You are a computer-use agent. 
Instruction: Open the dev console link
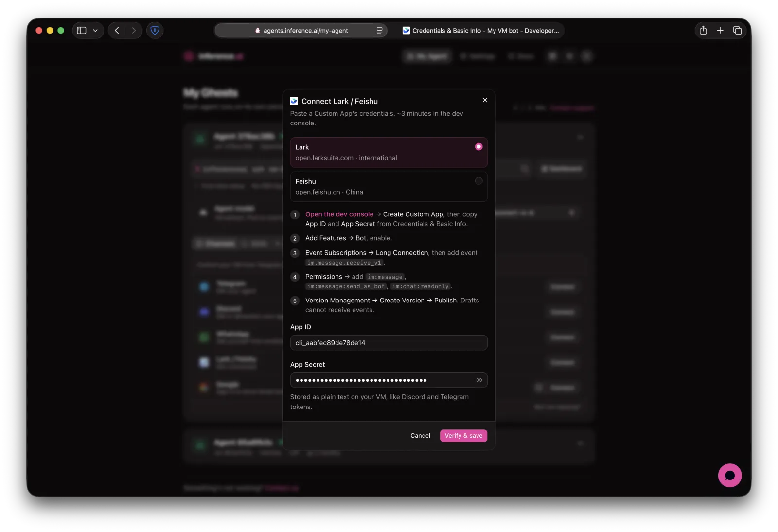click(x=339, y=214)
